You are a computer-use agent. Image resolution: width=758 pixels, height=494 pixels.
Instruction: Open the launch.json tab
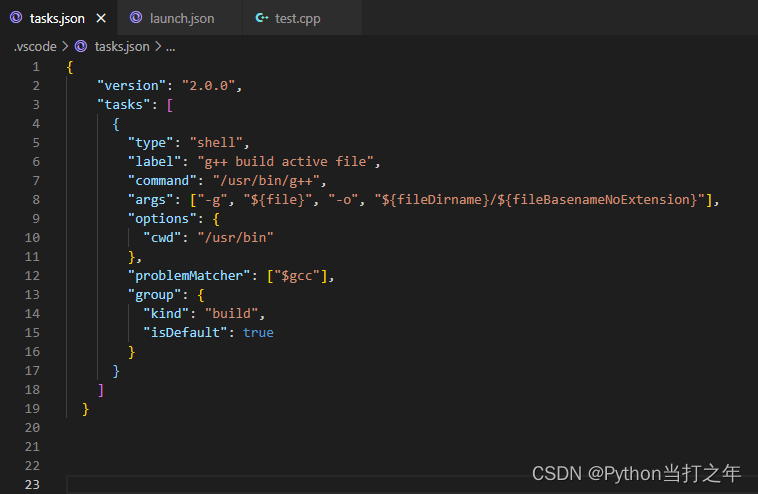181,18
